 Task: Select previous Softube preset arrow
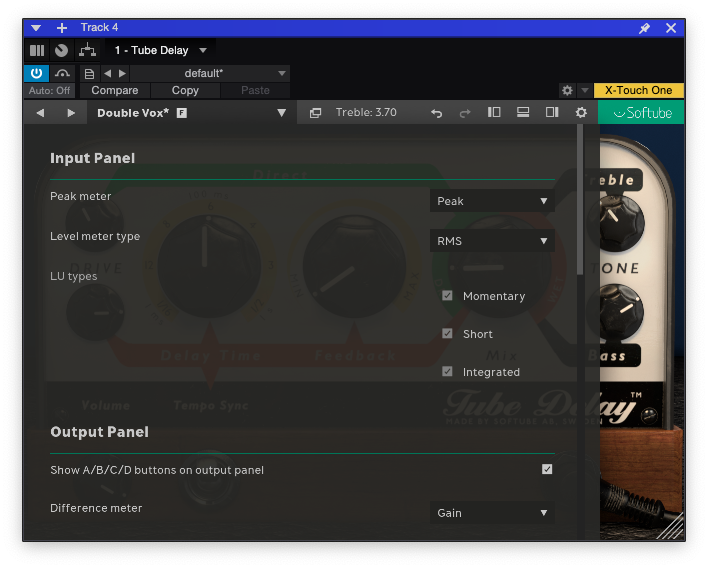pos(40,113)
